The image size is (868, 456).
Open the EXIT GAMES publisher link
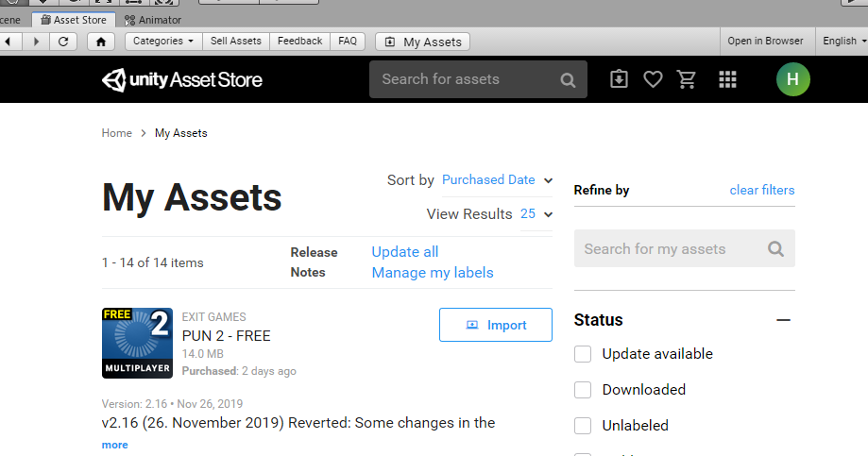coord(213,317)
